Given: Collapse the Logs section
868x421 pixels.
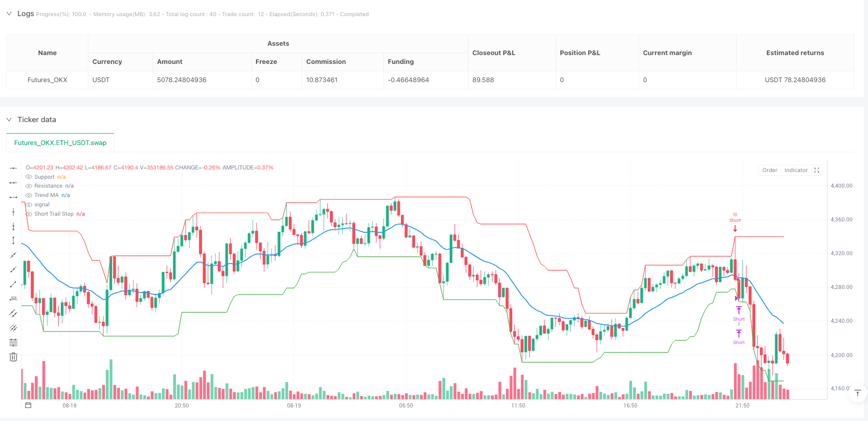Looking at the screenshot, I should point(9,14).
